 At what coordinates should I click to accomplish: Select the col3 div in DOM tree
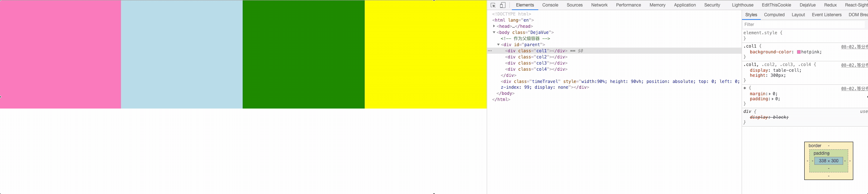536,63
